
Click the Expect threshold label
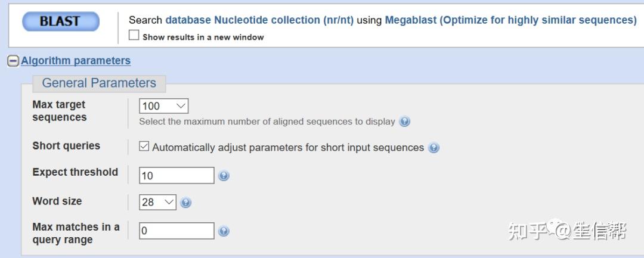[75, 172]
